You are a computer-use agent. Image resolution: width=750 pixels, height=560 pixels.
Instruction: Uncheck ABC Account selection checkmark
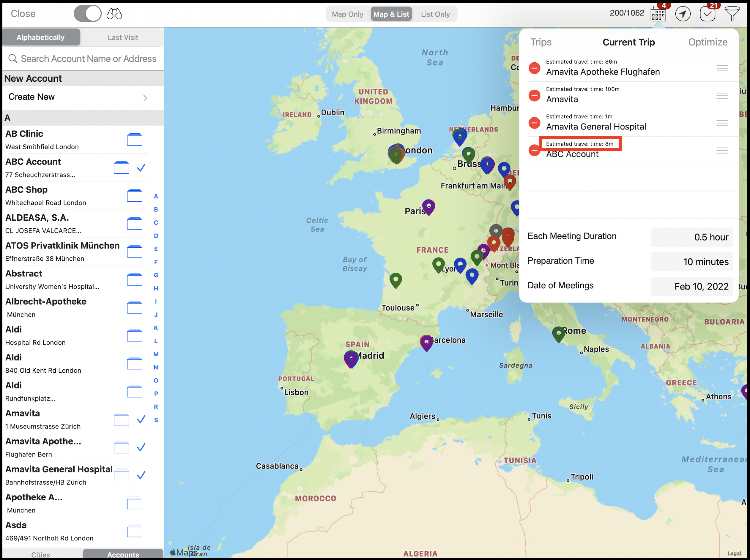coord(142,167)
